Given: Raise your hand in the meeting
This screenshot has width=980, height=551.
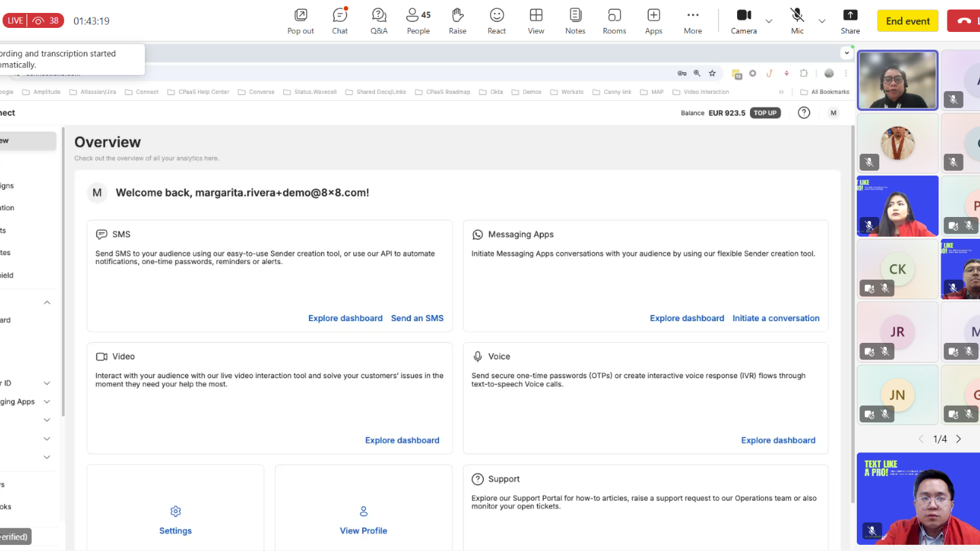Looking at the screenshot, I should point(457,20).
